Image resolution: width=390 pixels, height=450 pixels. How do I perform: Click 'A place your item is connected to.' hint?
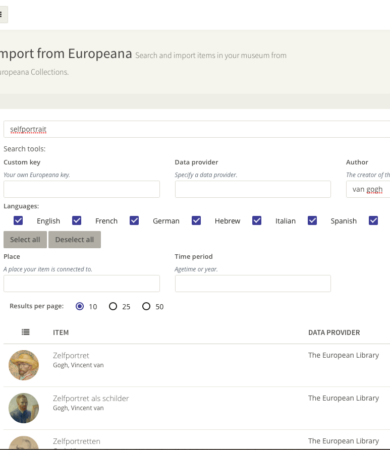point(48,269)
